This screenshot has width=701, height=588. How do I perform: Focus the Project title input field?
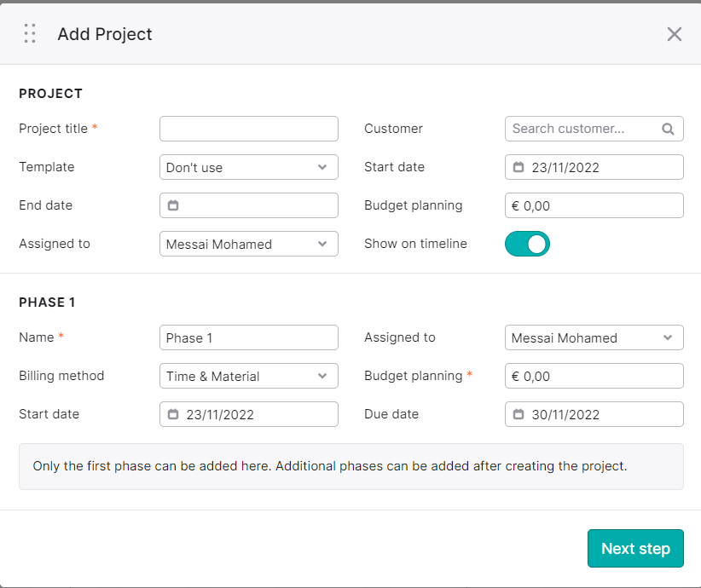248,129
